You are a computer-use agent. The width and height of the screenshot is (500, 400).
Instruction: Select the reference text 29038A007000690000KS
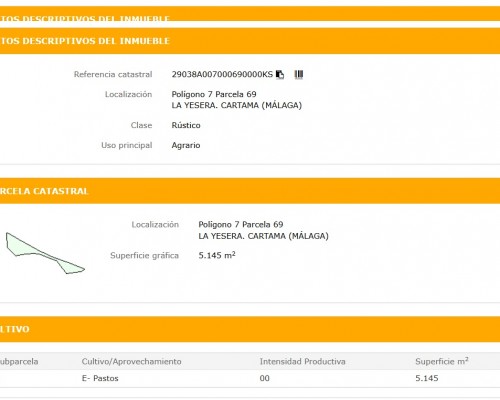click(x=222, y=74)
